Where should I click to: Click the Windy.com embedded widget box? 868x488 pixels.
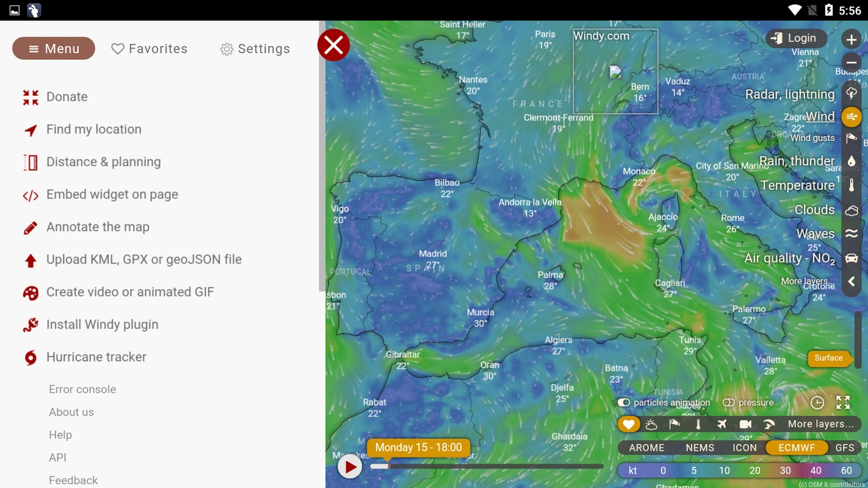[x=615, y=71]
